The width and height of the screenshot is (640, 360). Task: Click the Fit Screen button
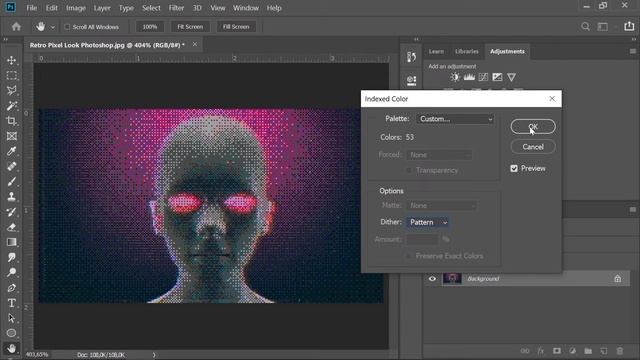click(x=190, y=27)
